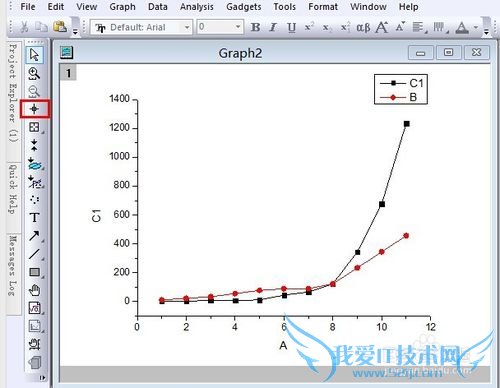Viewport: 500px width, 388px height.
Task: Toggle Subscript formatting
Action: pos(327,27)
